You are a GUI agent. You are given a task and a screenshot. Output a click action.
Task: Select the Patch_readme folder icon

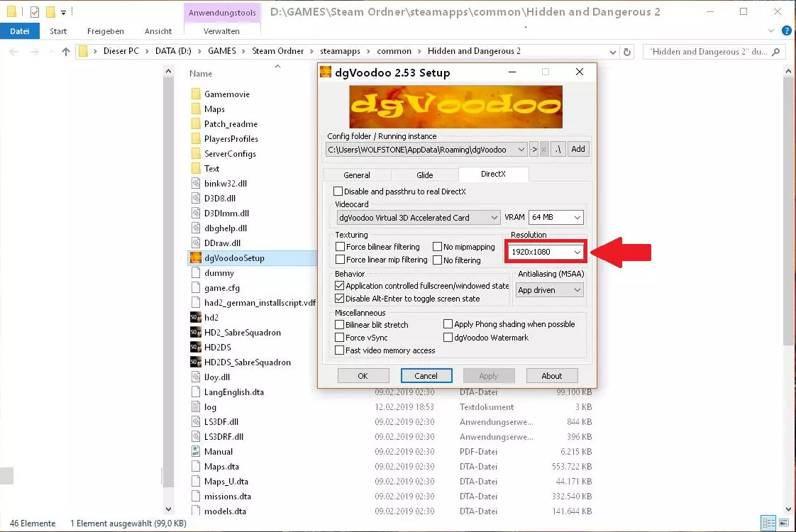click(x=196, y=124)
